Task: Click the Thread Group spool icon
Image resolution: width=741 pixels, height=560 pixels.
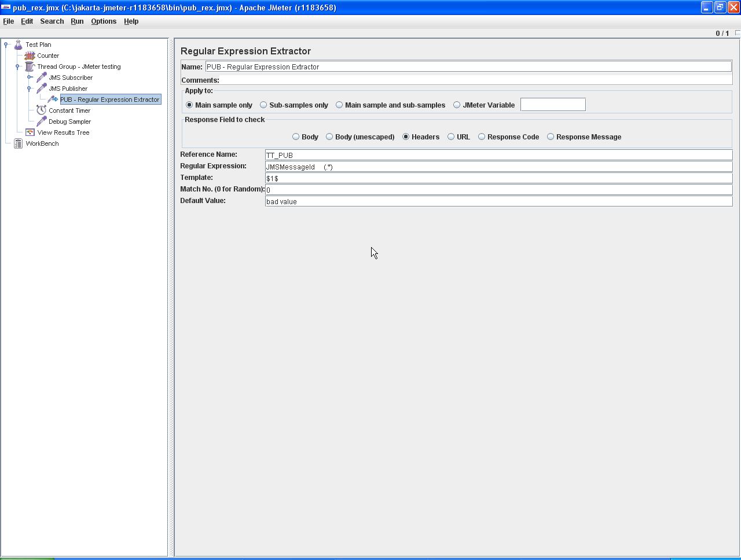Action: click(30, 67)
